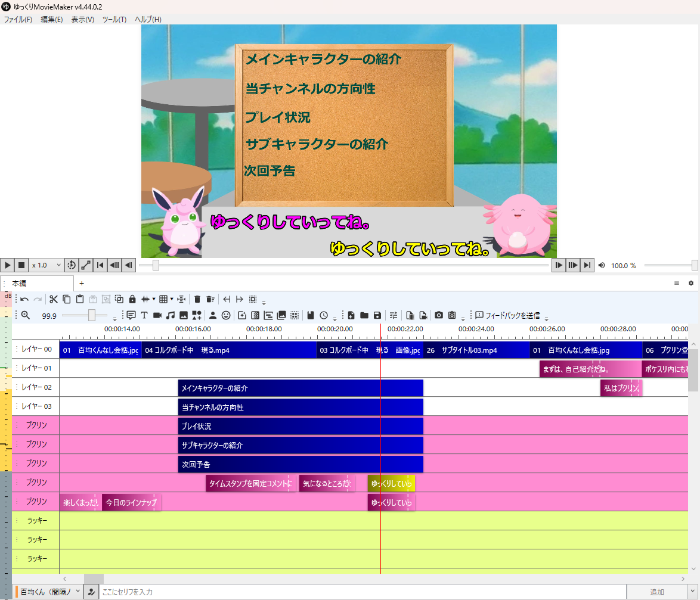The image size is (700, 600).
Task: Expand overflow arrow after feedback button
Action: point(546,318)
